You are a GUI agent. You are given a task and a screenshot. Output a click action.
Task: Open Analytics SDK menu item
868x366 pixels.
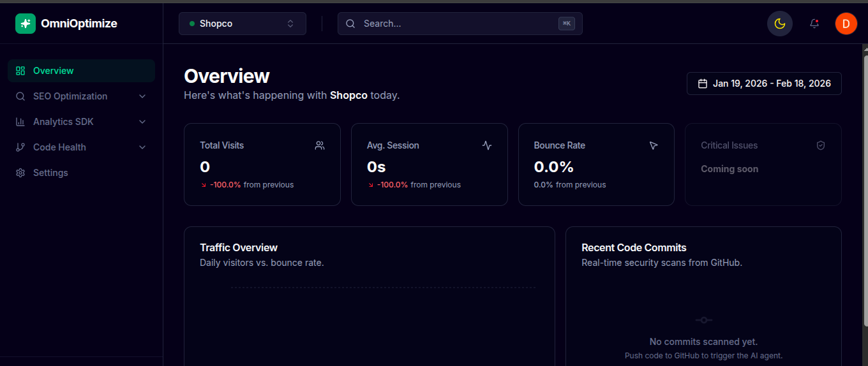[x=81, y=122]
